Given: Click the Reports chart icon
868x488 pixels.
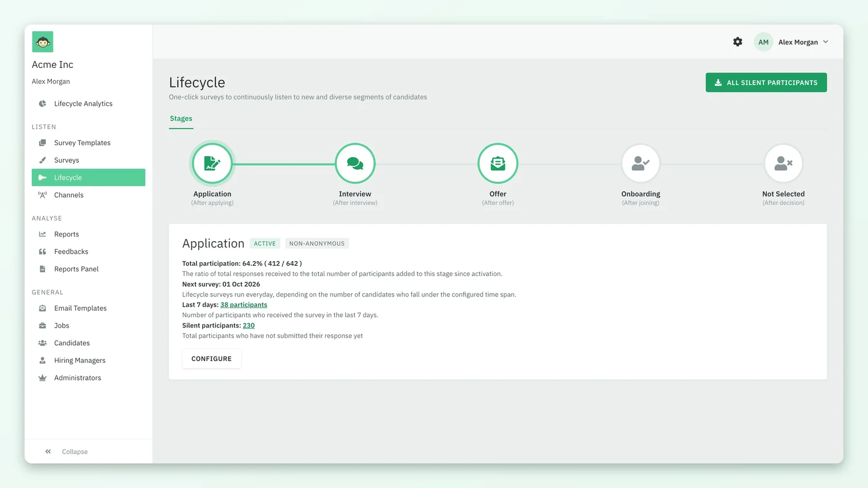Looking at the screenshot, I should pos(42,234).
